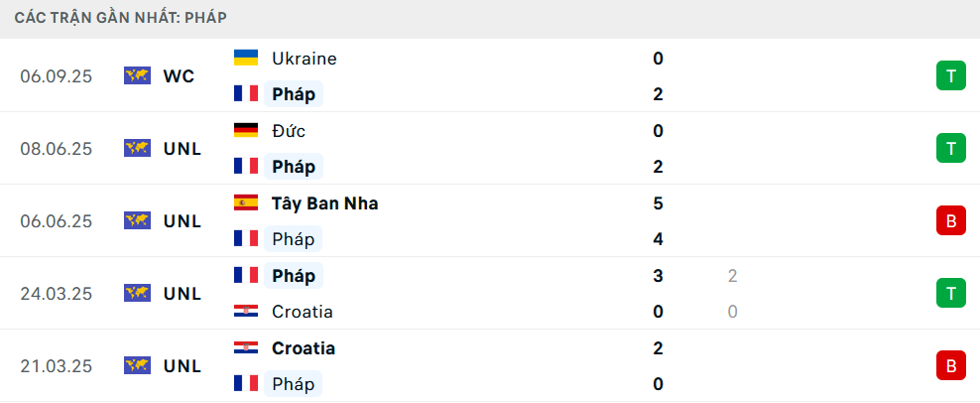Click the WC competition icon for 06.09.25
The height and width of the screenshot is (403, 980).
click(137, 75)
